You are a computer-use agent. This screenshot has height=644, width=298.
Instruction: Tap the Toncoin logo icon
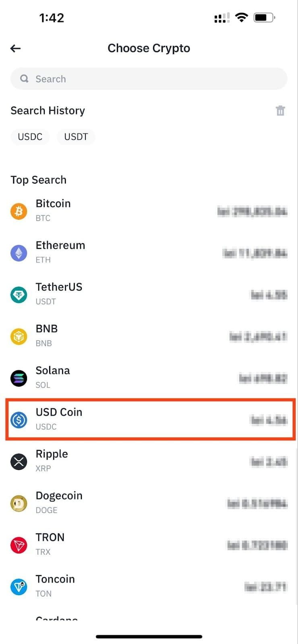point(19,587)
